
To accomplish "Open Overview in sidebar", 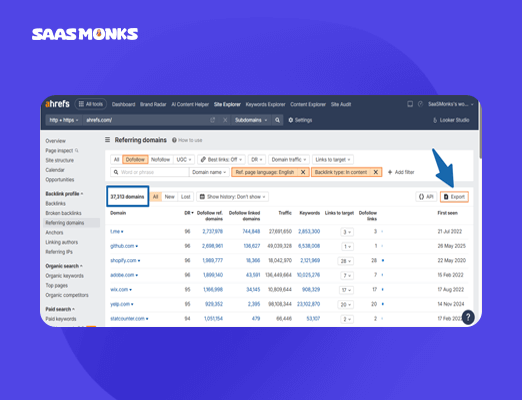I will [56, 141].
